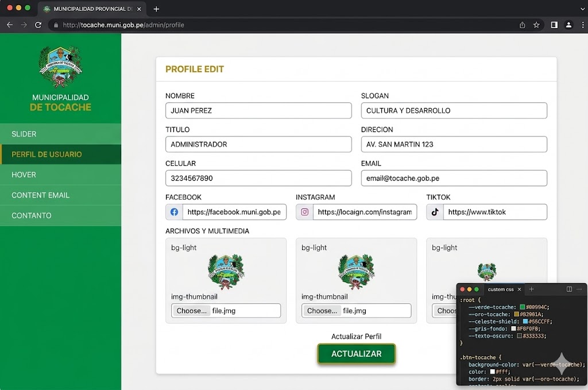Click the NOMBRE field with JUAN PEREZ

(258, 111)
